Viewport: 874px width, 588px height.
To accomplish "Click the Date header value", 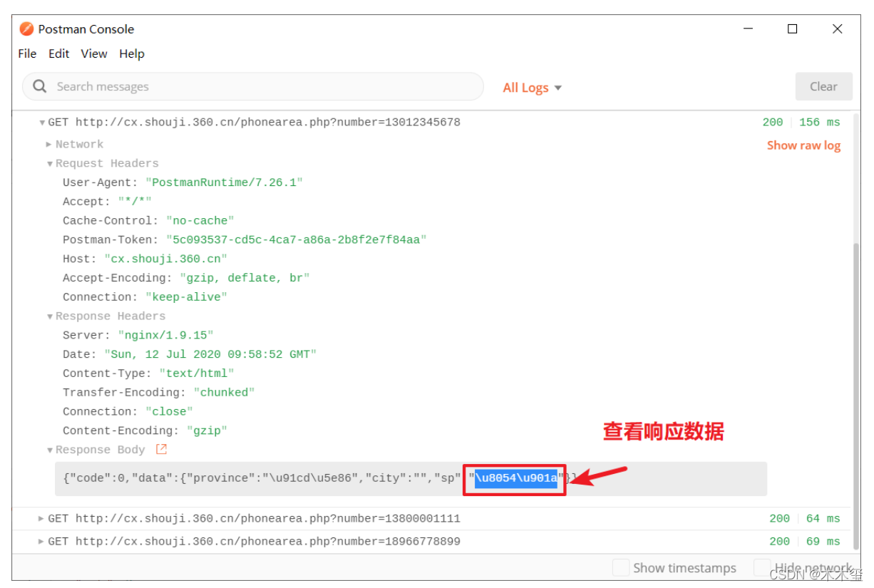I will (x=210, y=354).
